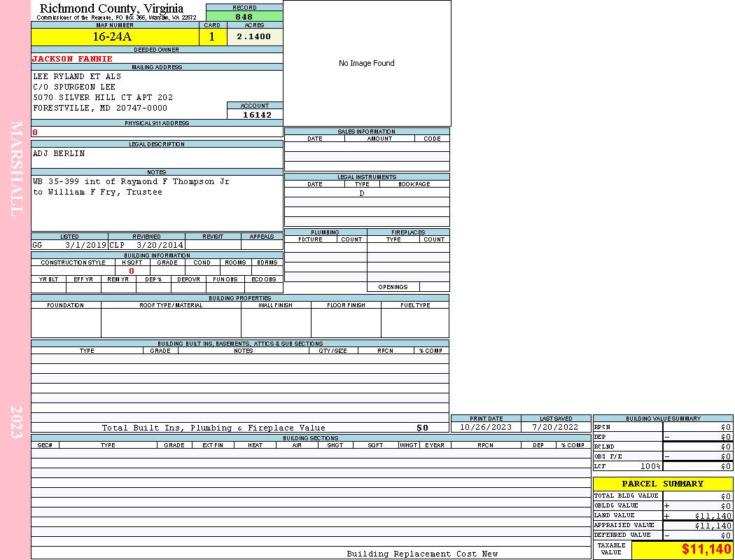Click the Building Sections header
This screenshot has width=735, height=560.
coord(310,438)
